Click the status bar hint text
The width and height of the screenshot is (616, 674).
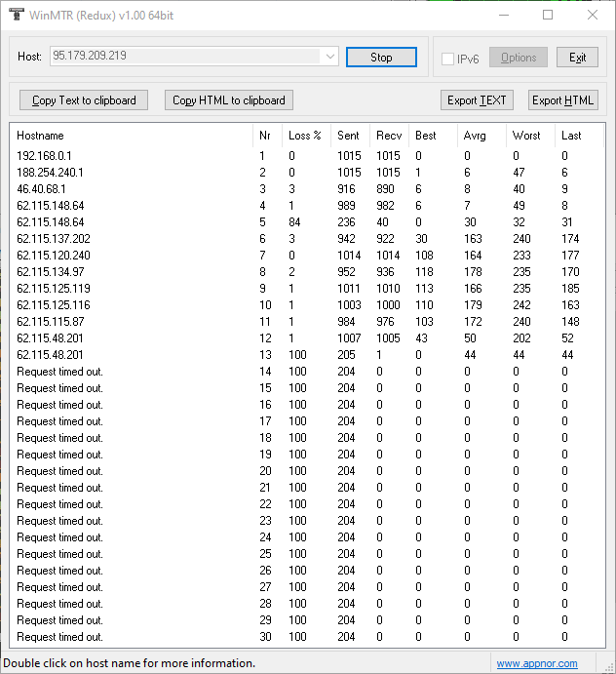pyautogui.click(x=129, y=663)
